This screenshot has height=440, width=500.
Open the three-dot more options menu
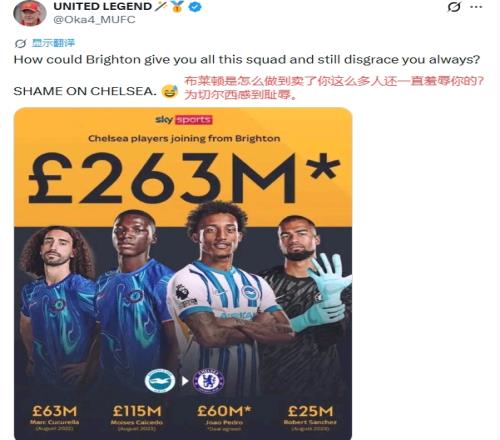pos(477,7)
